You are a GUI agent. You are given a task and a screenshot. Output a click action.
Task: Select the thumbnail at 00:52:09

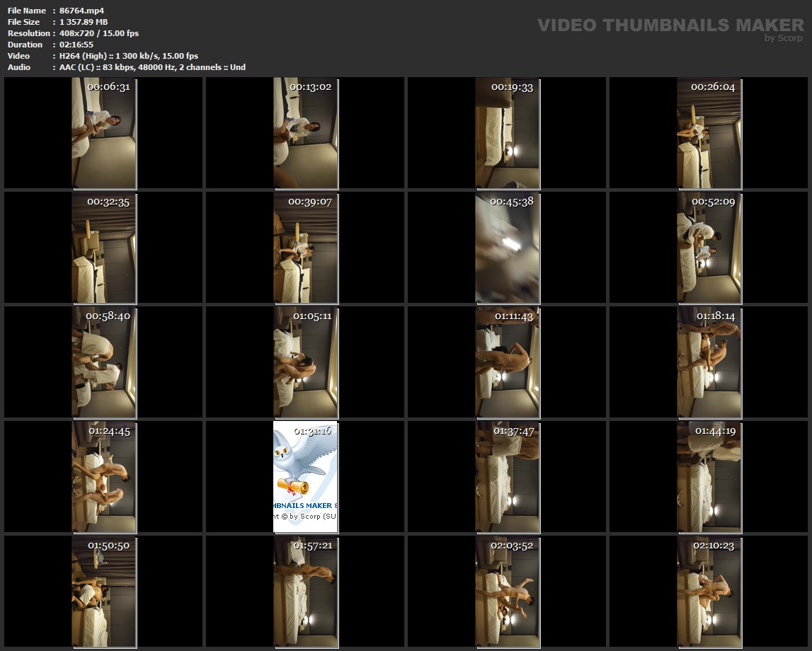[709, 248]
